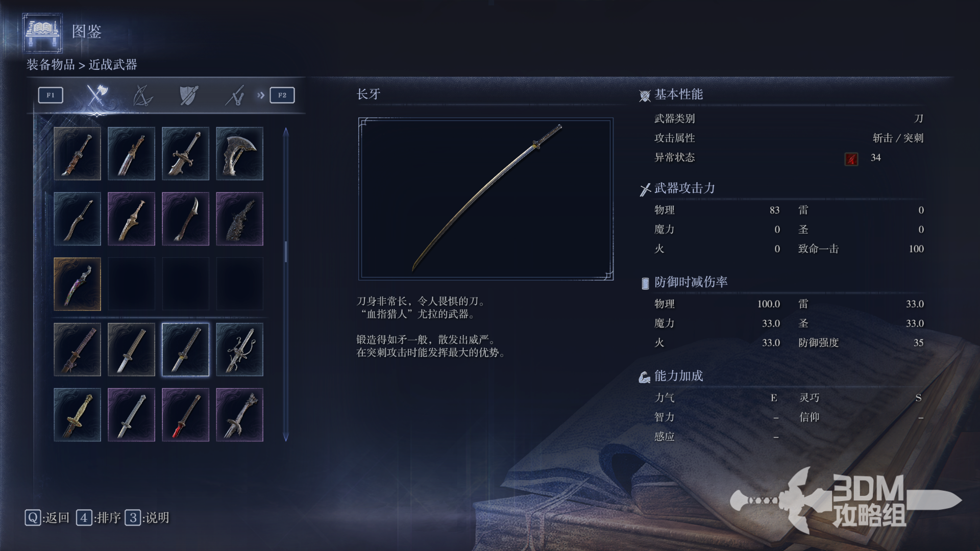Select the large curved axe blade icon
980x551 pixels.
[239, 154]
